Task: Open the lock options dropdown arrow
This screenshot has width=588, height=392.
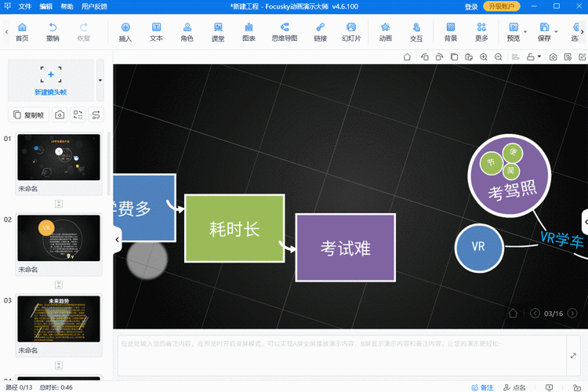Action: pyautogui.click(x=539, y=56)
